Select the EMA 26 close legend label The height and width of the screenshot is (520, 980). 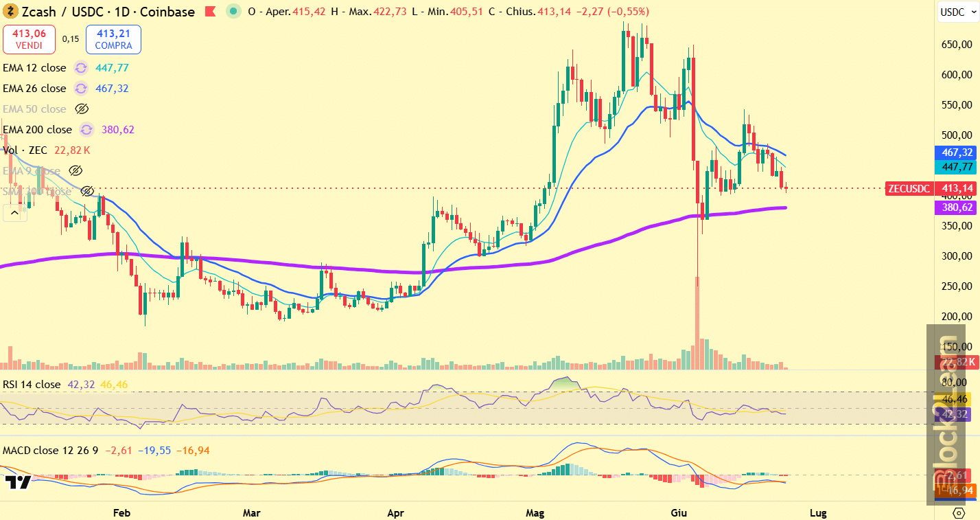pyautogui.click(x=34, y=89)
